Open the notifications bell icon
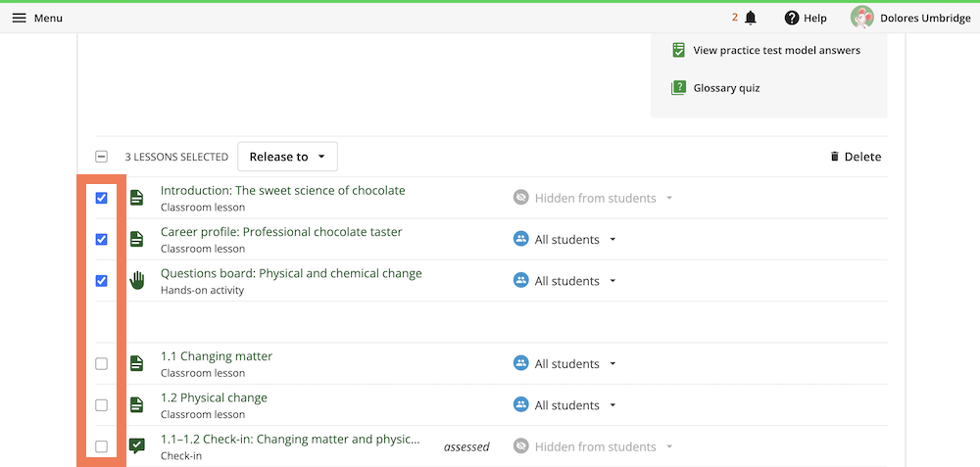The width and height of the screenshot is (980, 467). [x=751, y=18]
